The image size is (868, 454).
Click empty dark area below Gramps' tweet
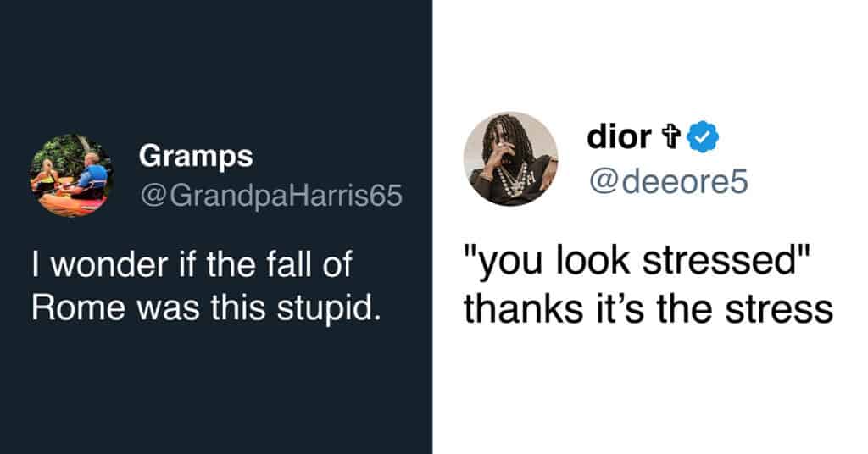tap(216, 390)
